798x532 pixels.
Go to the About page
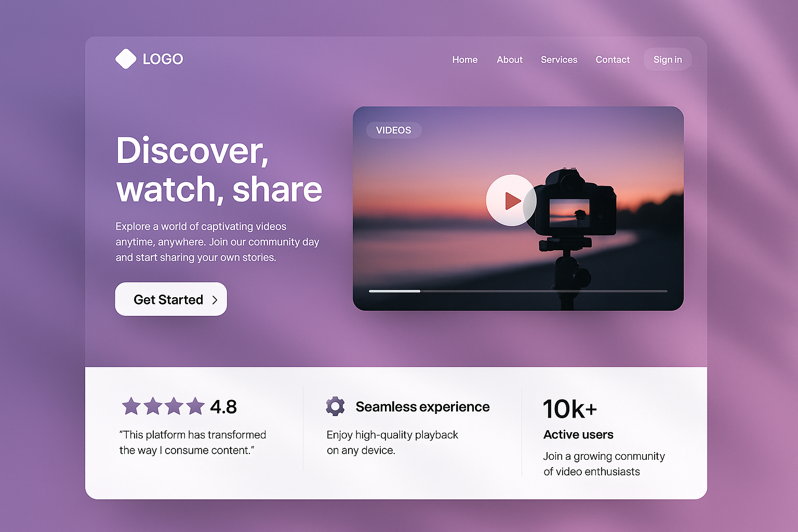coord(509,60)
